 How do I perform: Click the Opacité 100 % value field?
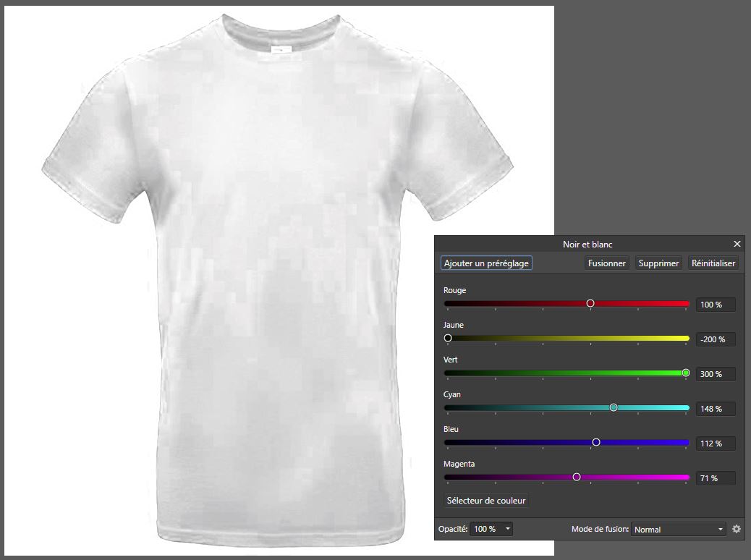pos(486,529)
